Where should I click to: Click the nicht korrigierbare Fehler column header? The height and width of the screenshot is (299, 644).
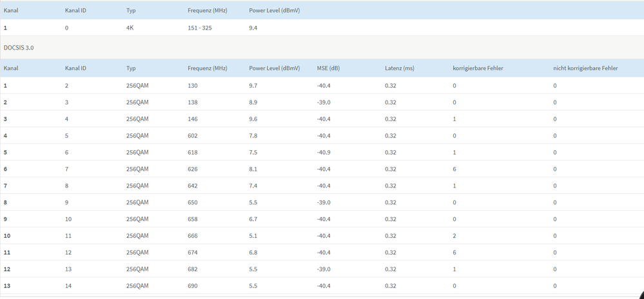coord(585,68)
